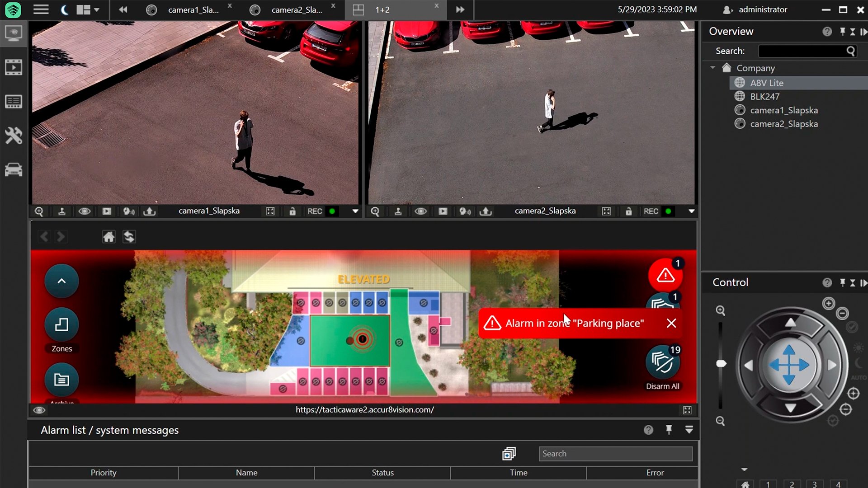Click the map refresh icon next to home
Image resolution: width=868 pixels, height=488 pixels.
(x=129, y=237)
